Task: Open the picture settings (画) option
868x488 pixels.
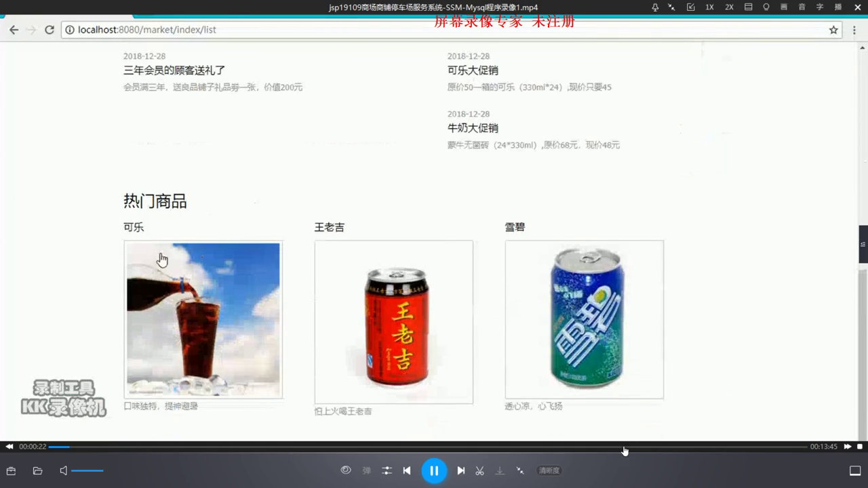Action: tap(784, 7)
